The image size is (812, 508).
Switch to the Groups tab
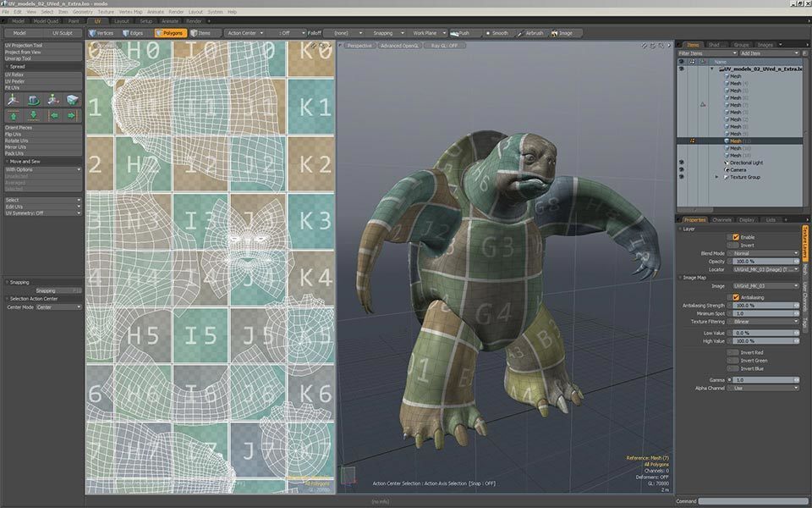pyautogui.click(x=741, y=45)
